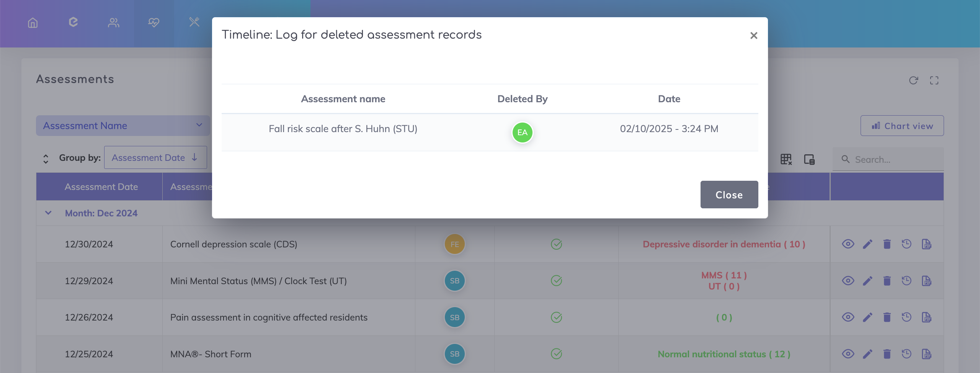
Task: Click 'Mini Mental Status (MMS) / Clock Test (UT)'
Action: pos(258,281)
